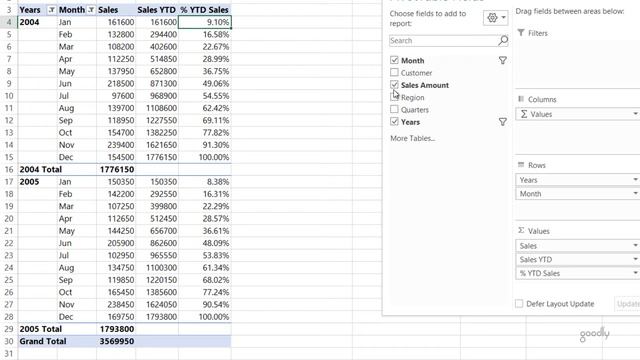640x360 pixels.
Task: Select the cell showing 8.38%
Action: (x=204, y=182)
